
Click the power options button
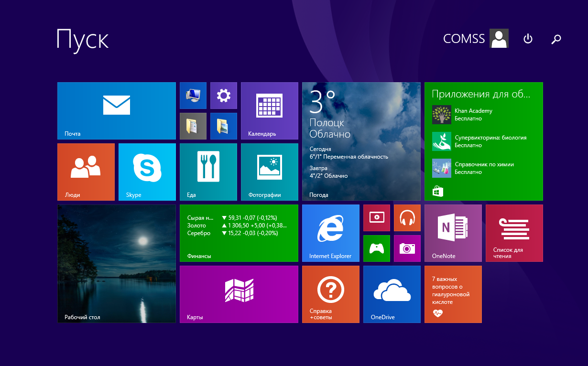point(528,39)
